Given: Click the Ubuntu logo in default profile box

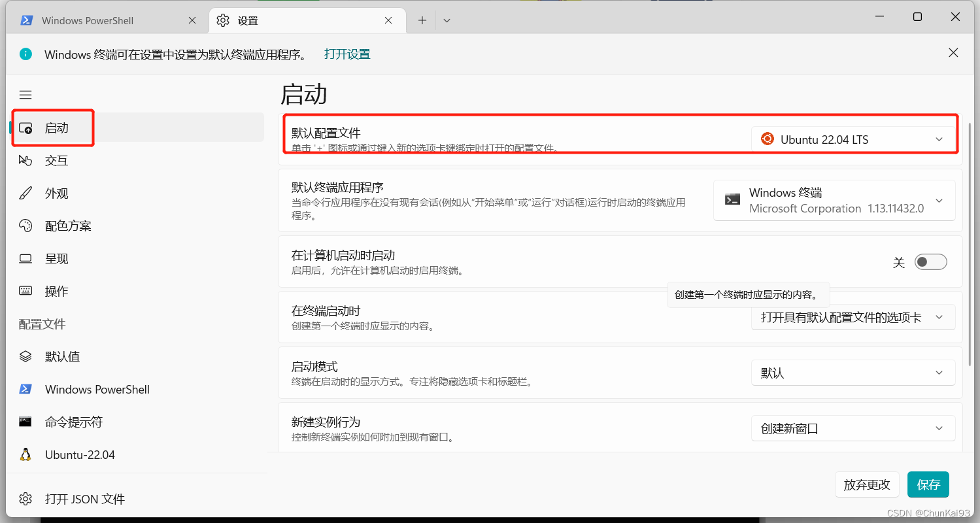Looking at the screenshot, I should pyautogui.click(x=767, y=139).
